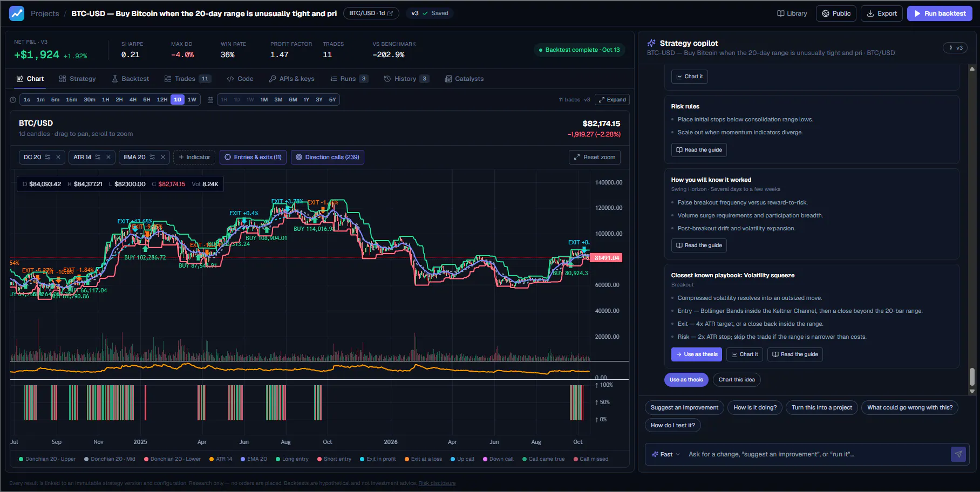Screen dimensions: 980x492
Task: Click the send message icon
Action: pos(958,454)
